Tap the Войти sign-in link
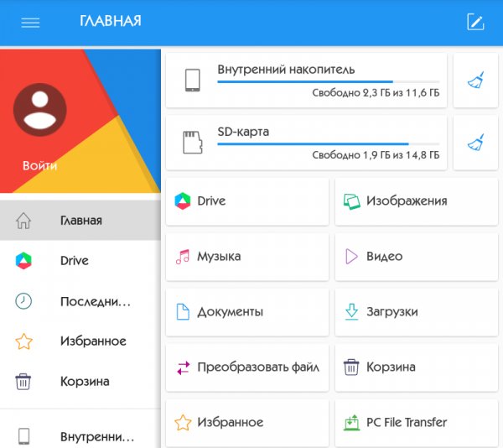Screen dimensions: 503x448 (39, 165)
